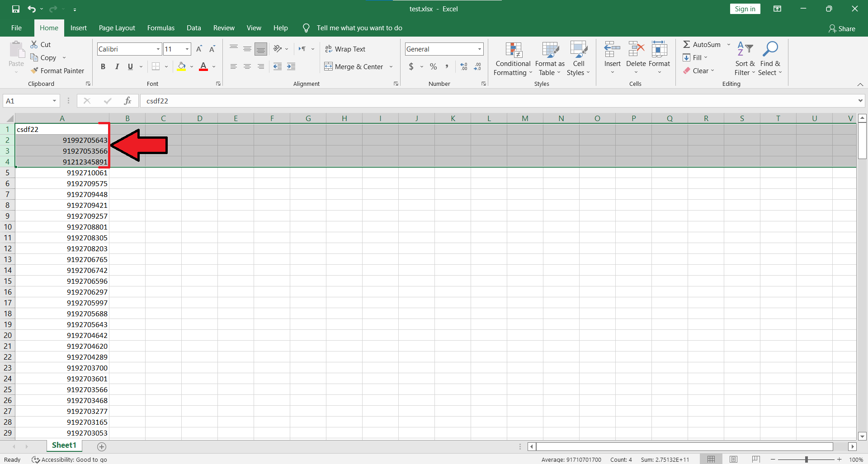The height and width of the screenshot is (464, 868).
Task: Switch to the Page Layout tab
Action: 117,28
